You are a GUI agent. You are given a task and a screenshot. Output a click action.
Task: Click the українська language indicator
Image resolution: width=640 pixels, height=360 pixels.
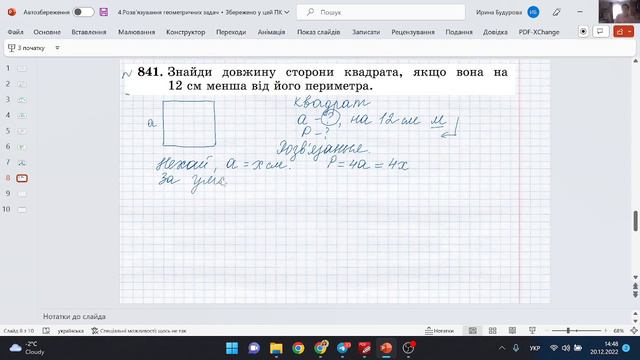click(71, 331)
